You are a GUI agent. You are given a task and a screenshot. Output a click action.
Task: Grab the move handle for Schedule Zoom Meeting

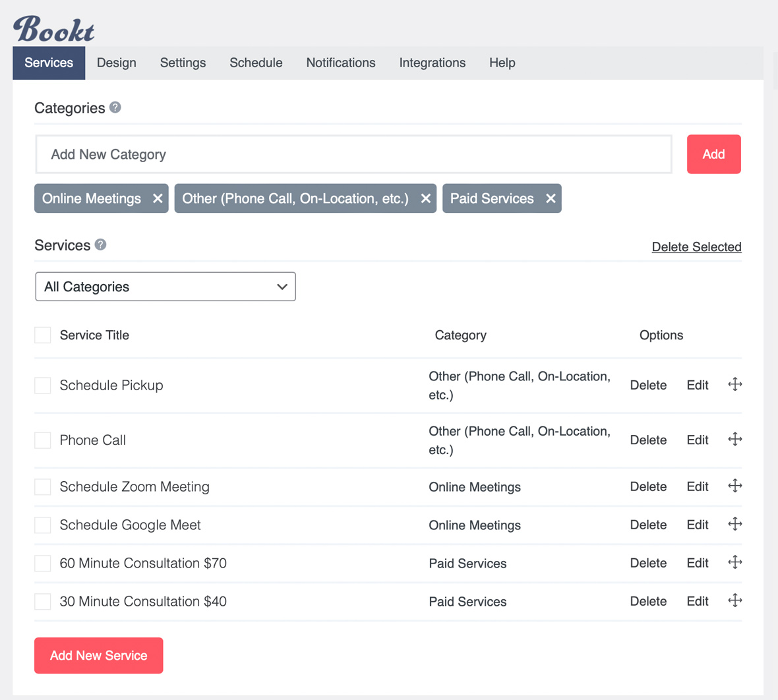click(735, 486)
